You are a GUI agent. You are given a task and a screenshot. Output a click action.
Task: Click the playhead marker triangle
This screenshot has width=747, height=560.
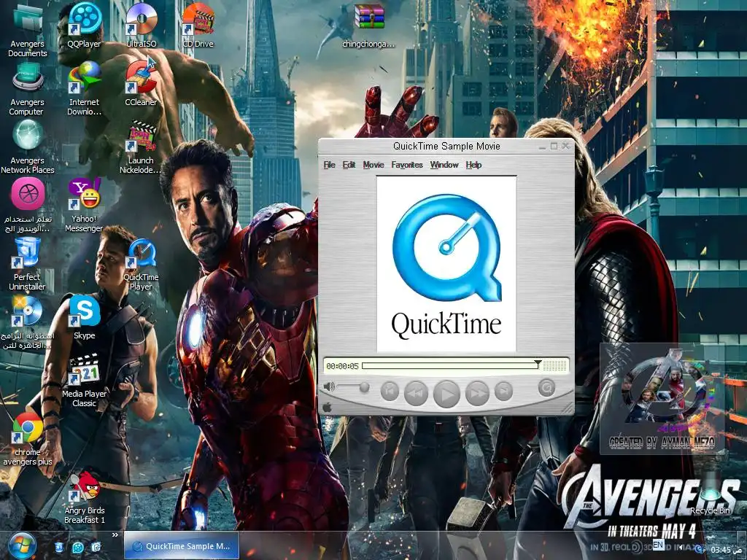point(538,363)
